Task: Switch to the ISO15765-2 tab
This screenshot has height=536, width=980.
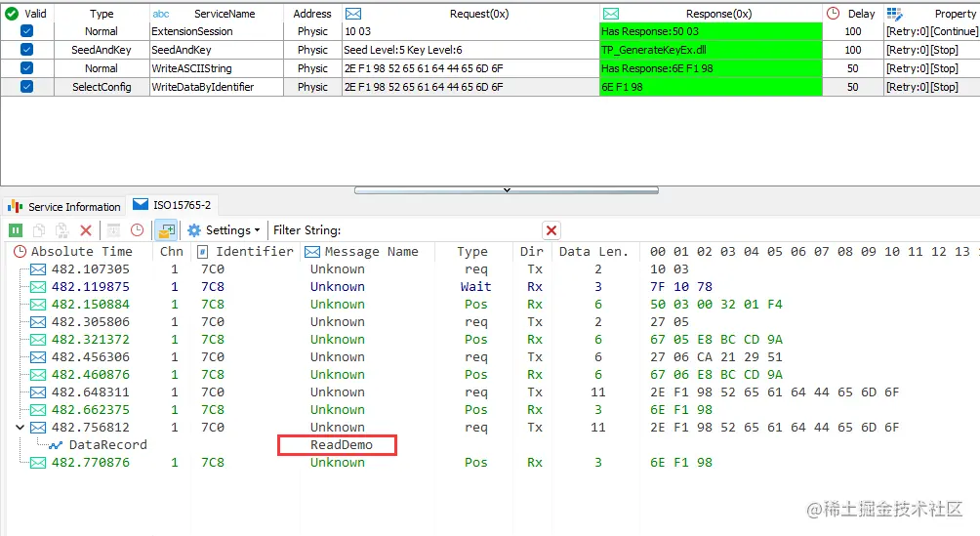Action: (x=173, y=205)
